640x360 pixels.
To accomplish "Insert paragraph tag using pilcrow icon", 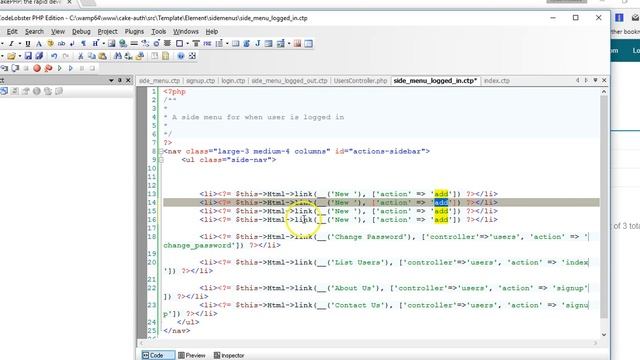I will 83,44.
